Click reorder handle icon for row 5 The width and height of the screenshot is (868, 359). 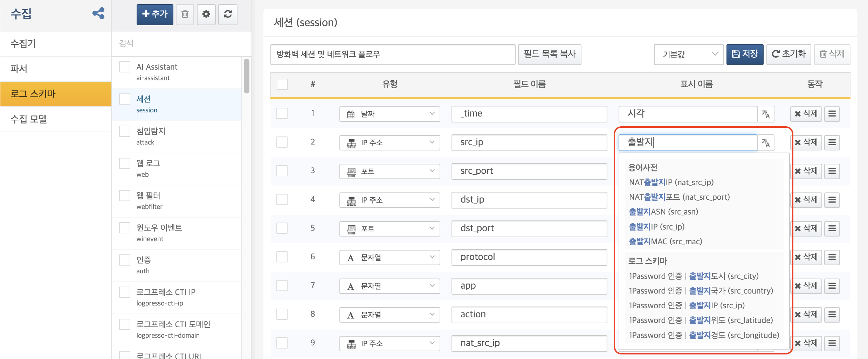(832, 228)
